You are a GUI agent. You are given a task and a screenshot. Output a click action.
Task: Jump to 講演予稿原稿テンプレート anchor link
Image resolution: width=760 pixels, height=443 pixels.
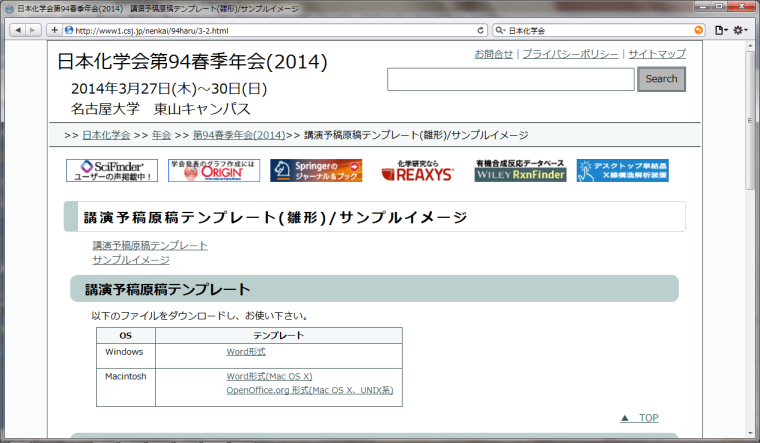tap(150, 246)
